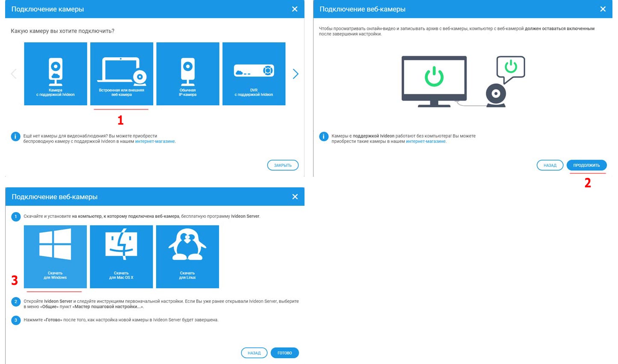Screen dimensions: 618x364
Task: Click НАЗАД in the download instructions dialog
Action: coord(254,353)
